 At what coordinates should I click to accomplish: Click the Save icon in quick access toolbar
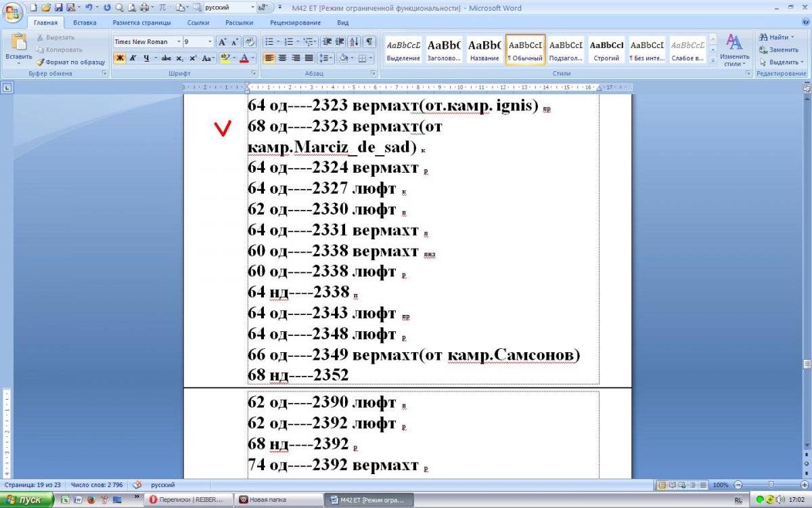58,7
